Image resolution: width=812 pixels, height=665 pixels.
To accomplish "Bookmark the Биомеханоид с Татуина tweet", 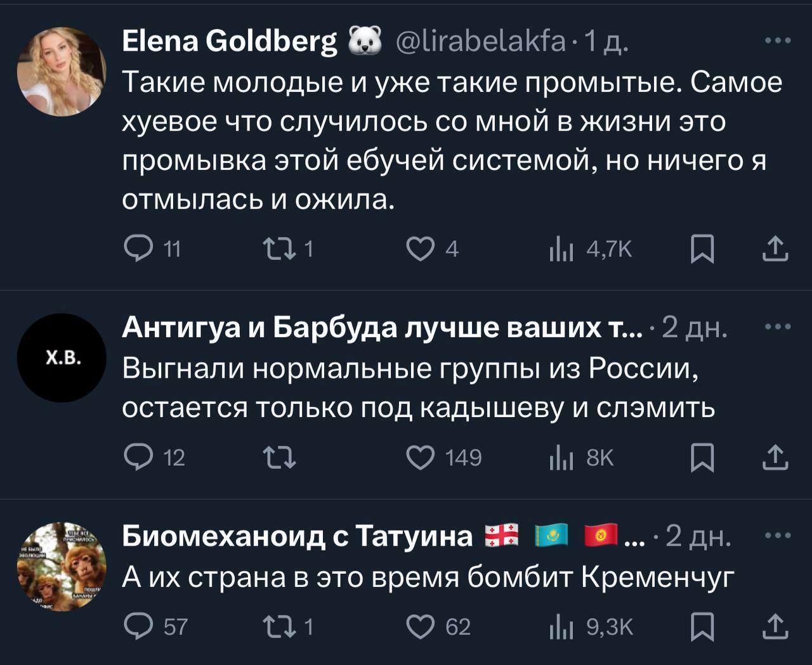I will click(x=702, y=626).
